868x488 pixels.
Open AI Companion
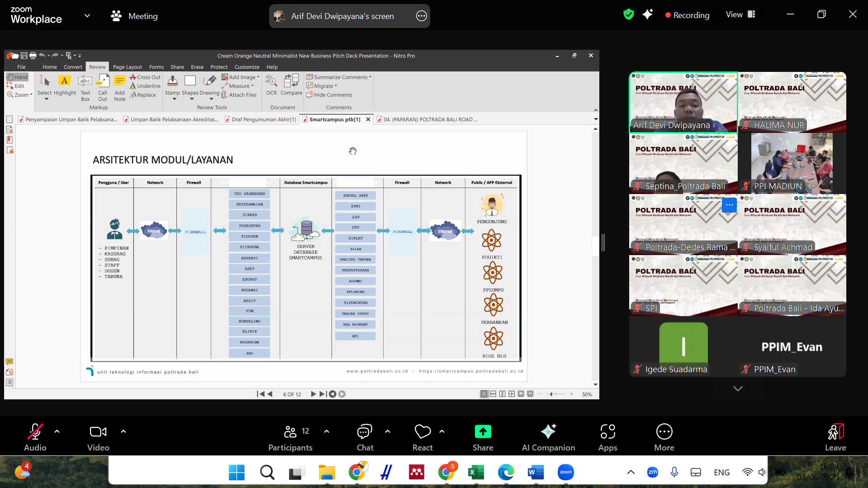[x=548, y=437]
